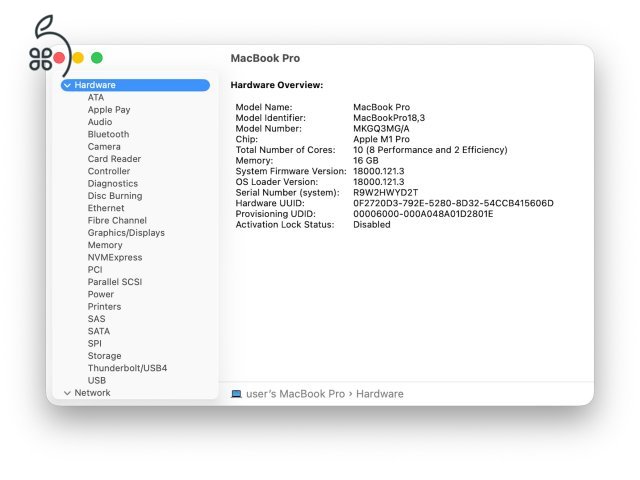Open the Camera item
Screen dimensions: 640x480
point(104,147)
